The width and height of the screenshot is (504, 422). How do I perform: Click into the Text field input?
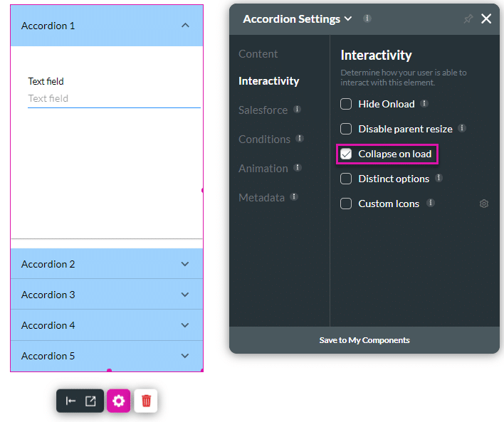click(x=114, y=99)
